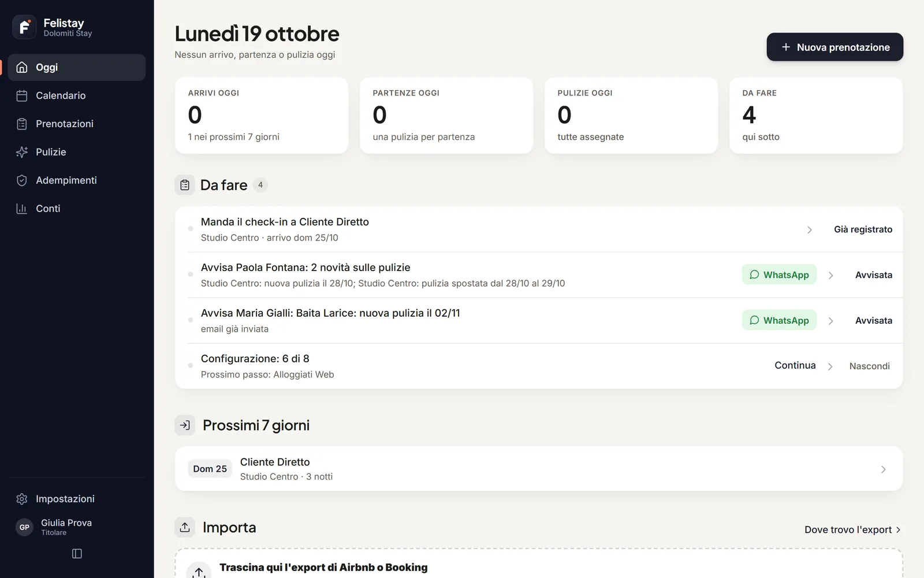The height and width of the screenshot is (578, 924).
Task: Open the Manda il check-in row chevron
Action: click(x=810, y=230)
